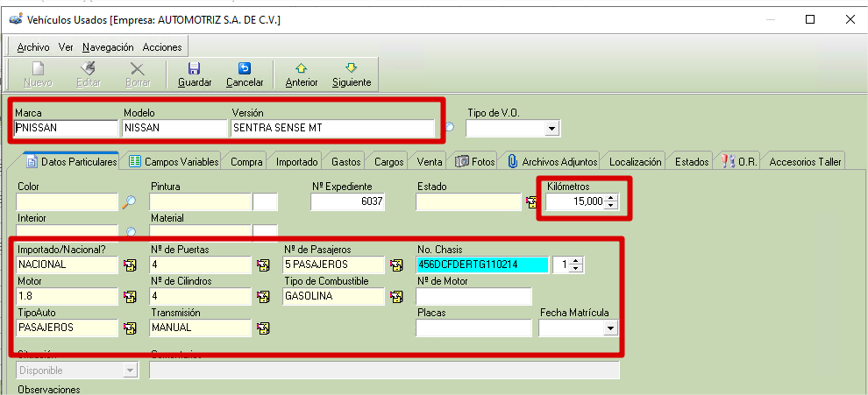868x395 pixels.
Task: Expand the Fecha Matrícula dropdown
Action: tap(610, 328)
